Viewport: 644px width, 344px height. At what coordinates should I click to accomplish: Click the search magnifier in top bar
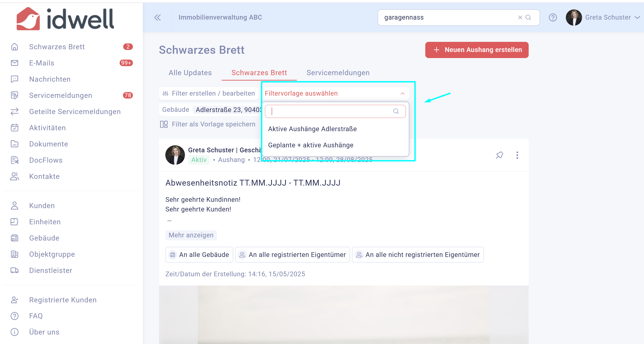point(528,18)
